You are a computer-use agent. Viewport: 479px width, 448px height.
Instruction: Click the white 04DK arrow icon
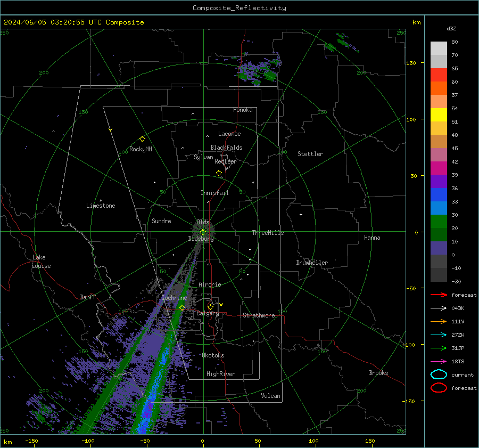[x=439, y=308]
